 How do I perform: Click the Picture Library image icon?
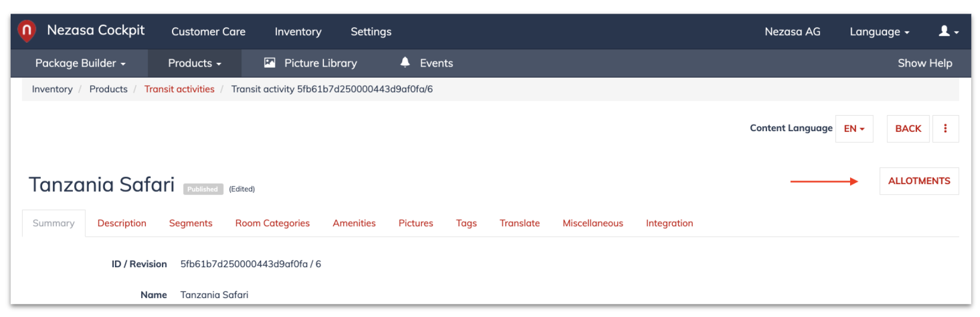(269, 63)
